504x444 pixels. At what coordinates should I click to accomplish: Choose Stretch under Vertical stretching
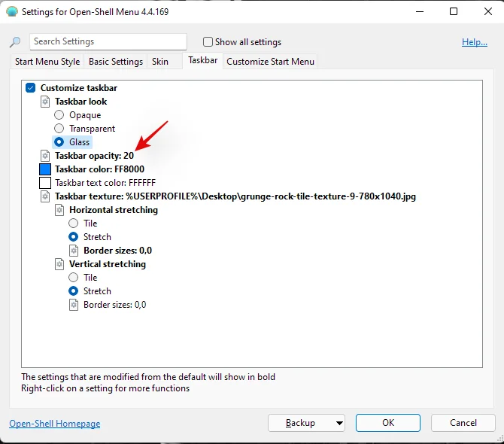click(x=73, y=291)
